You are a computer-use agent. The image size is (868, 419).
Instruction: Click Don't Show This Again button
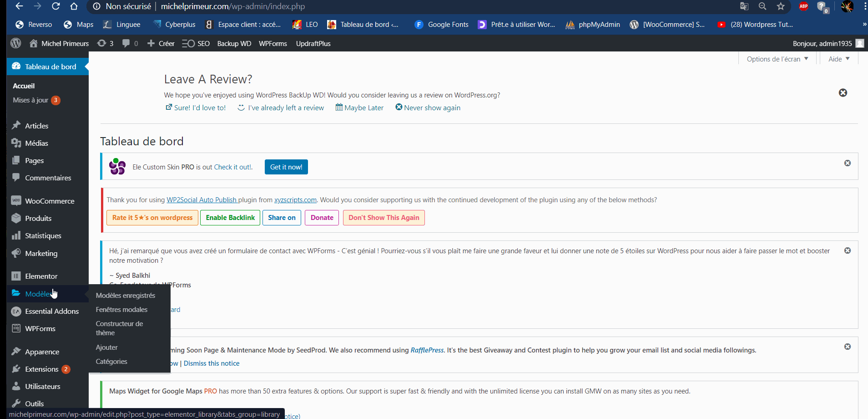(x=384, y=218)
